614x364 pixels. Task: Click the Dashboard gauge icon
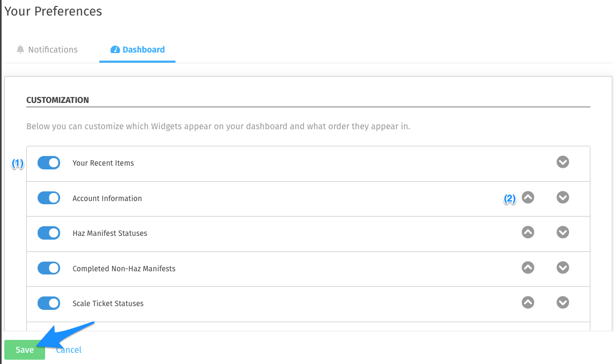coord(115,50)
